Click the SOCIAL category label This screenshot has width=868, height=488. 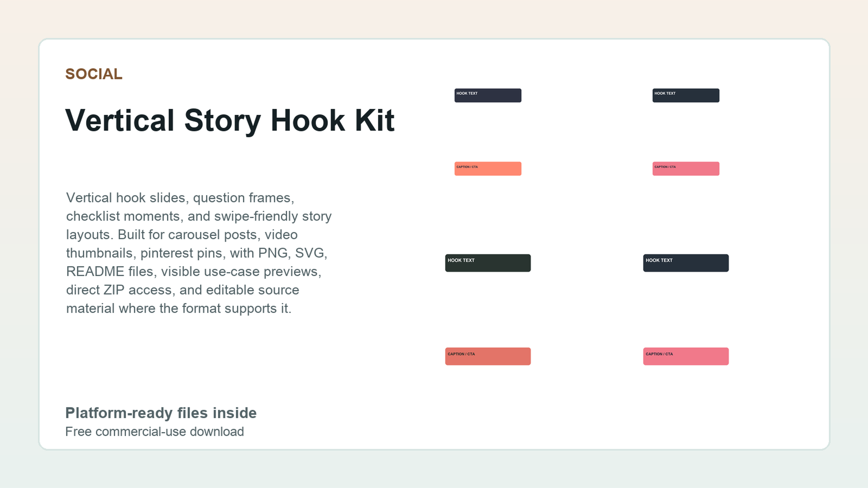94,74
